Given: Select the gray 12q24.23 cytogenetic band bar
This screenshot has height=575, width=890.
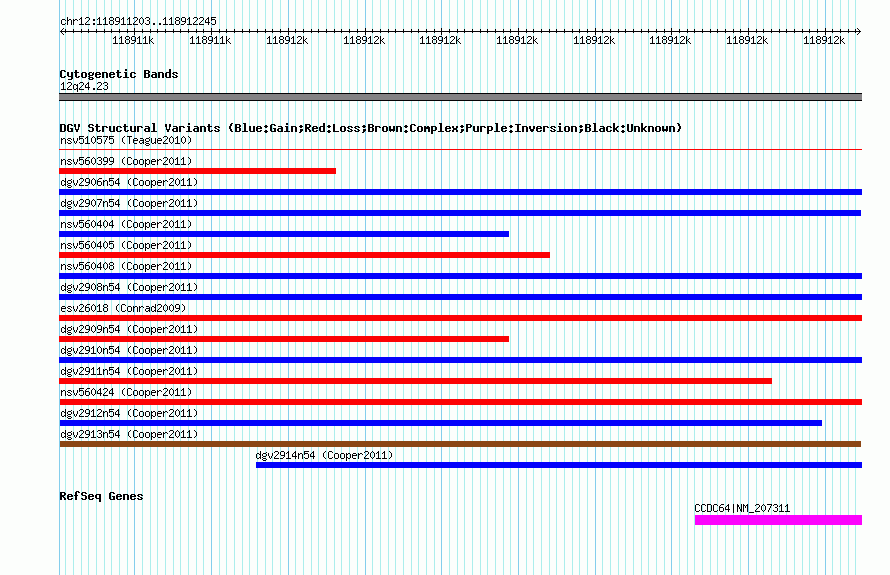Looking at the screenshot, I should [460, 97].
